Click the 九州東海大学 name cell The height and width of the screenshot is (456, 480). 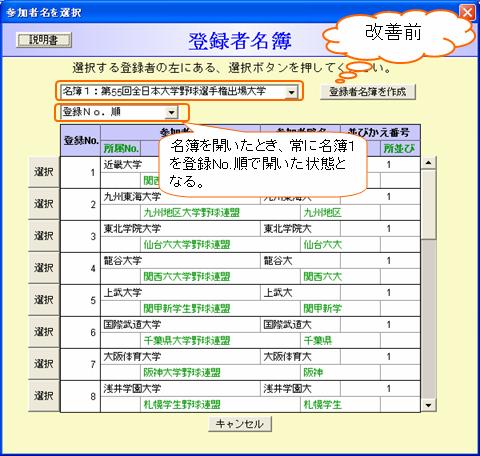[x=180, y=197]
